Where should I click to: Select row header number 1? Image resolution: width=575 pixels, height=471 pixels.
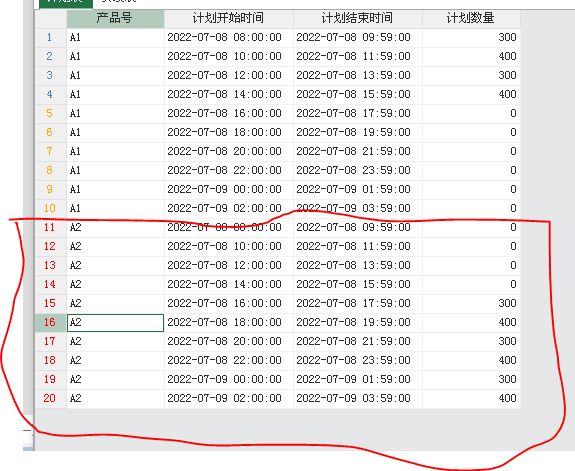point(50,37)
